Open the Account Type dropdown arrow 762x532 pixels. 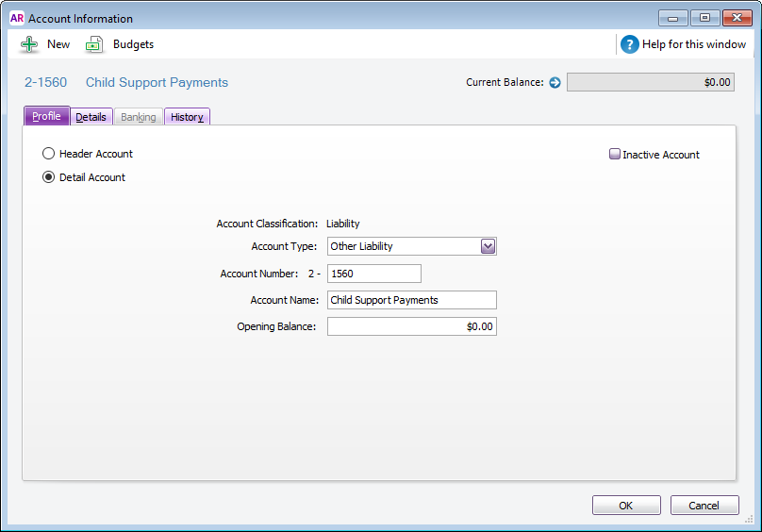click(488, 246)
